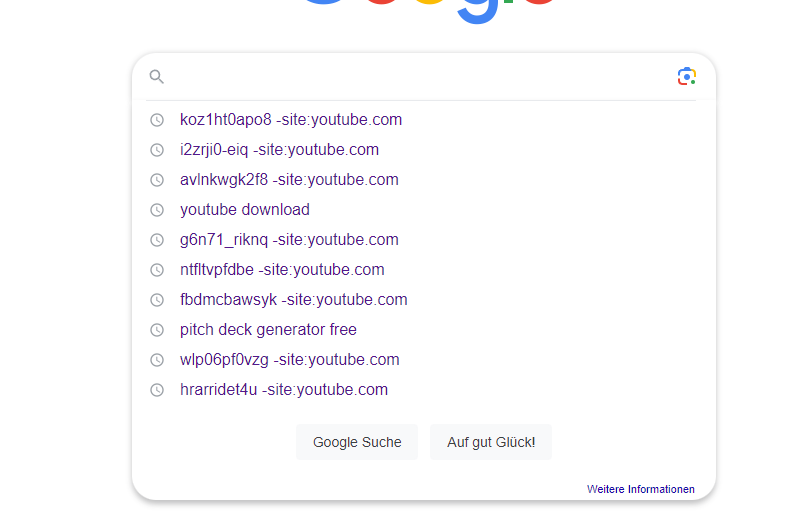
Task: Click clock icon beside pitch deck generator
Action: click(156, 330)
